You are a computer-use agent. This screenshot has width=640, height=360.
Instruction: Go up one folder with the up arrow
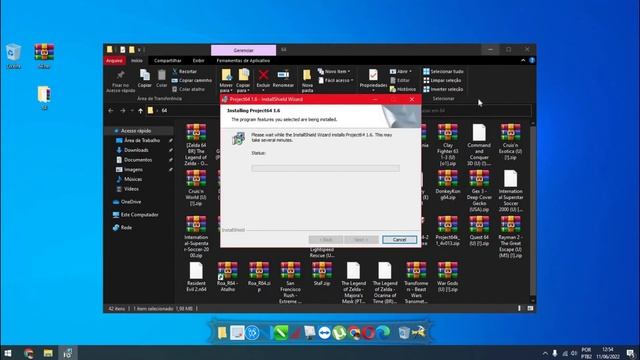[x=140, y=111]
